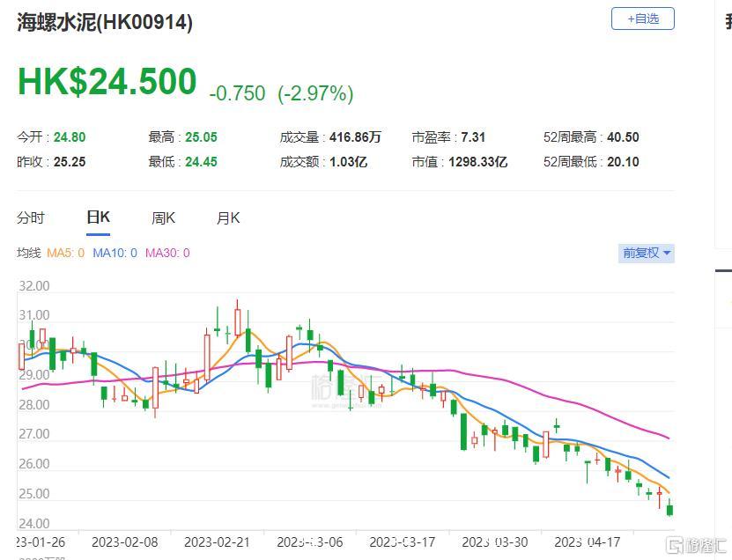Click the 24.00 price axis label

click(34, 523)
